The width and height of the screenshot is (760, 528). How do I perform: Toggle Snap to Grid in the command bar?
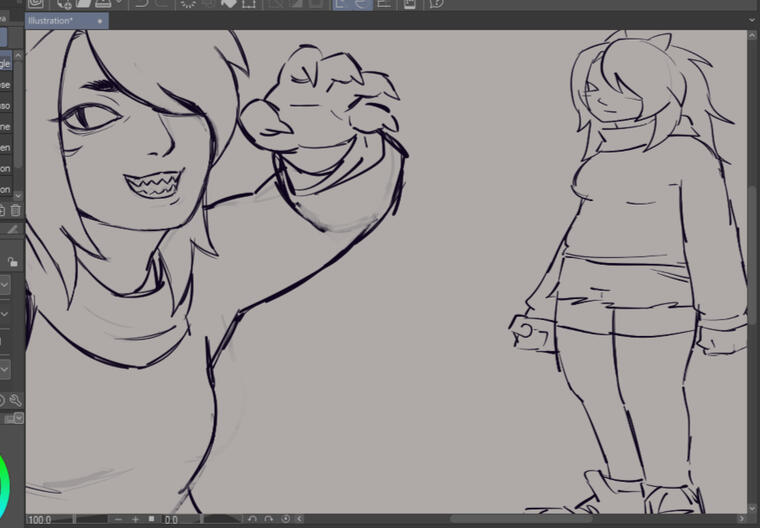383,4
